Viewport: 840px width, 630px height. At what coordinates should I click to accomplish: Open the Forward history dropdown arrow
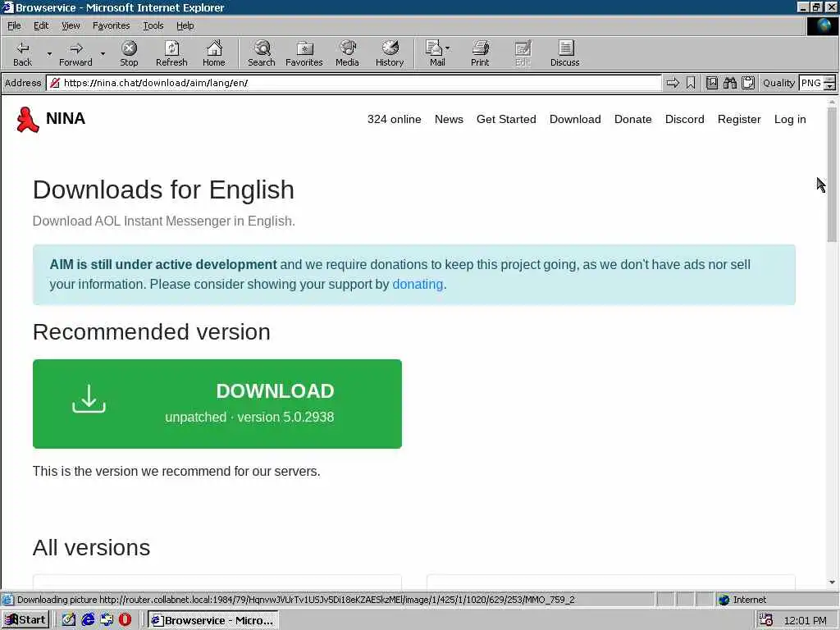(103, 53)
